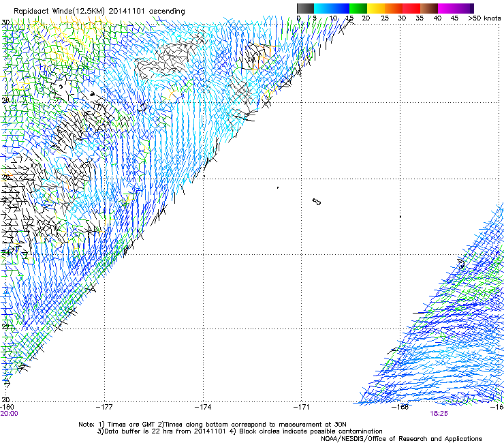This screenshot has width=504, height=443.
Task: Select the '35' legend scale number
Action: 420,18
